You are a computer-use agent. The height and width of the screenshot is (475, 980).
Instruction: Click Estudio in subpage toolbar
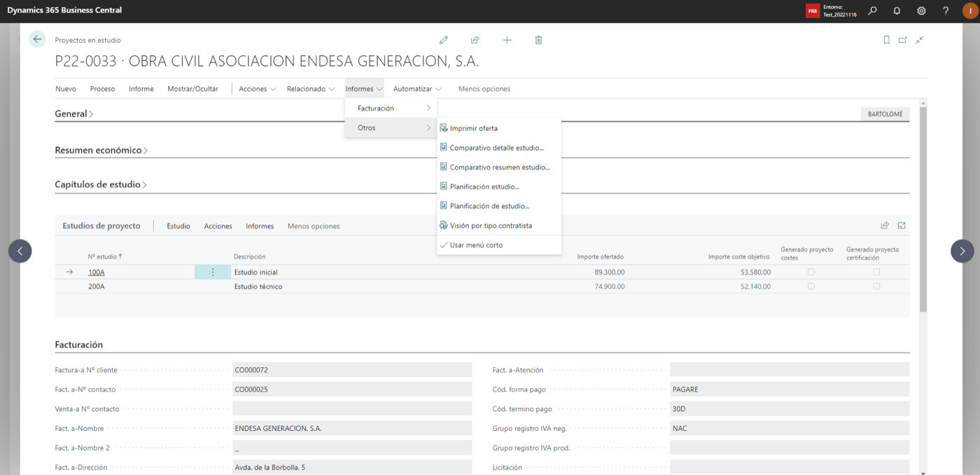[178, 226]
